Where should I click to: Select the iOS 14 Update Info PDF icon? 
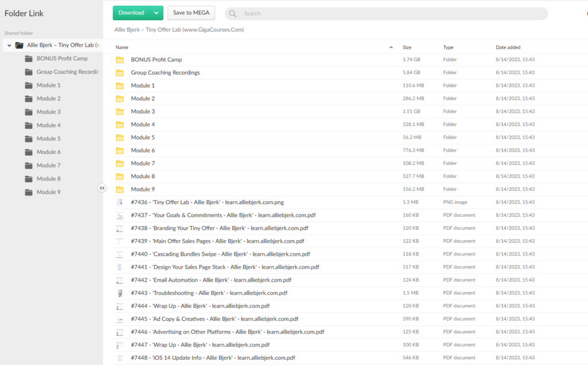tap(120, 358)
